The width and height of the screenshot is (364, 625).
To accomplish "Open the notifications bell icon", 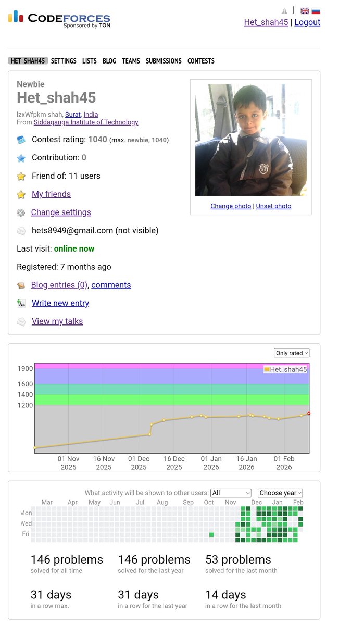I will (x=284, y=11).
